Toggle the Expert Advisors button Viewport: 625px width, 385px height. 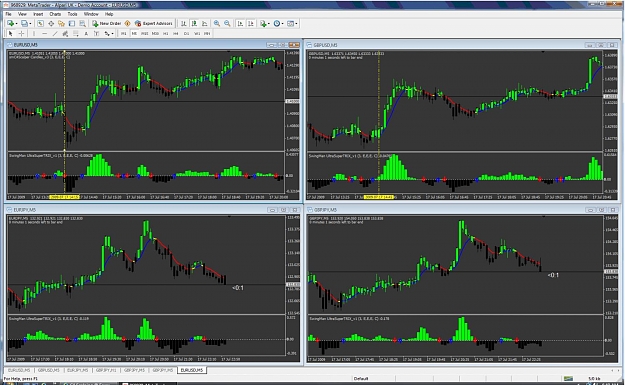point(153,24)
